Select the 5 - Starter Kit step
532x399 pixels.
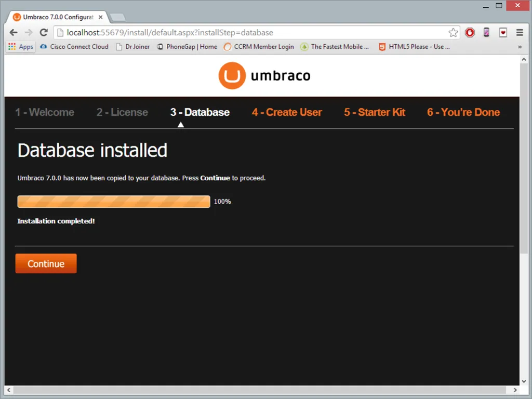tap(374, 112)
